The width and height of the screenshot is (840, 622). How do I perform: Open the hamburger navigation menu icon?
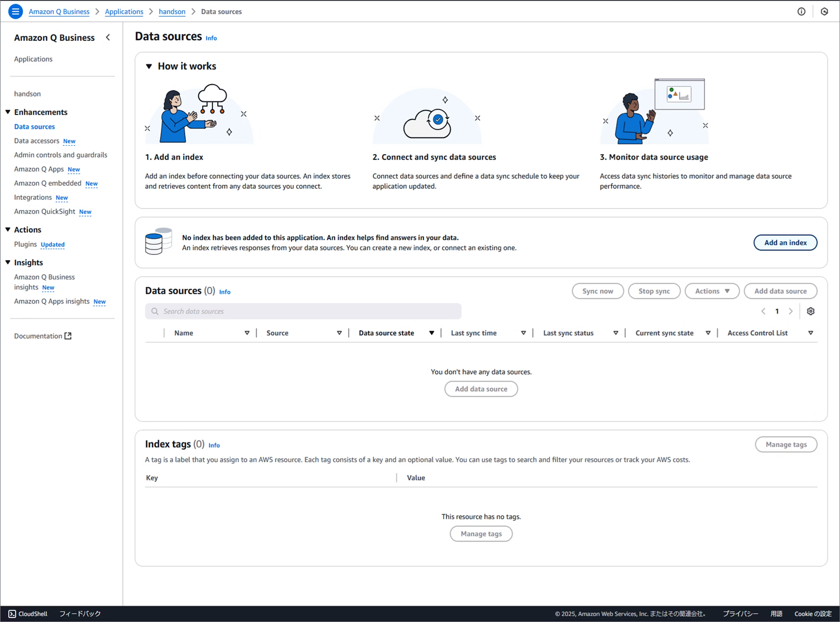tap(15, 11)
